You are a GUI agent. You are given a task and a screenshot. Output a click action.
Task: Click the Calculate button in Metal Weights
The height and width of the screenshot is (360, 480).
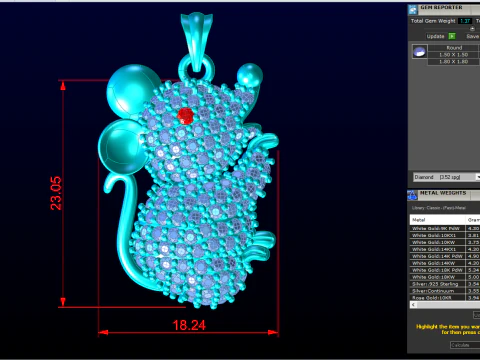click(x=465, y=345)
